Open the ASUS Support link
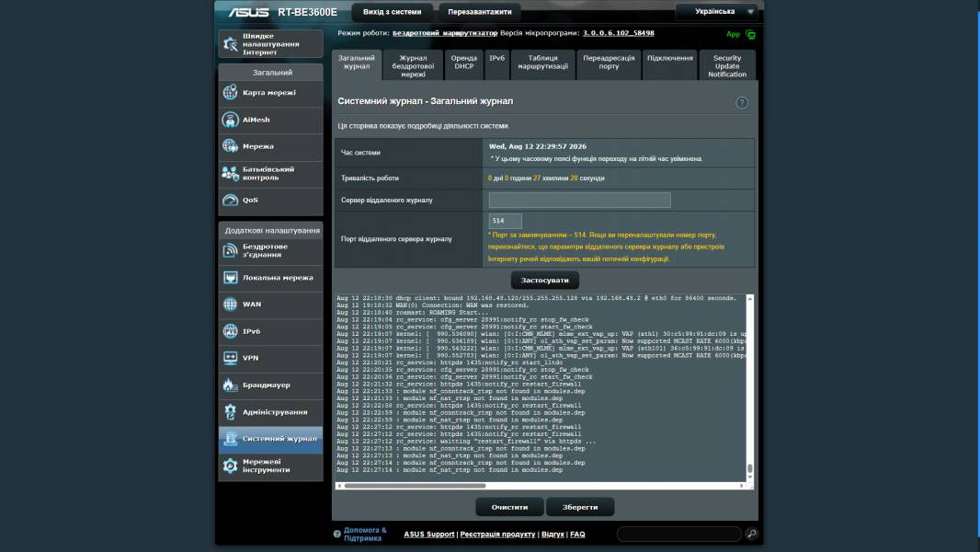 click(428, 535)
